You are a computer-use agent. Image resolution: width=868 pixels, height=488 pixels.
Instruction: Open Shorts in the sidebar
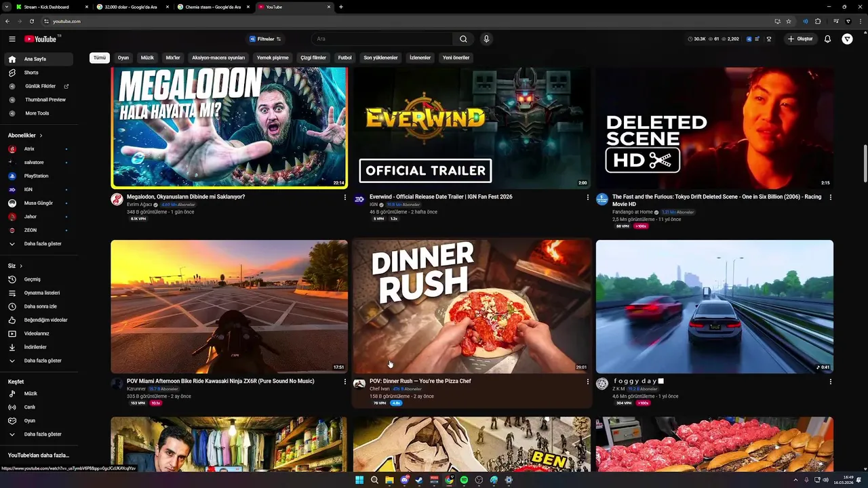37,73
